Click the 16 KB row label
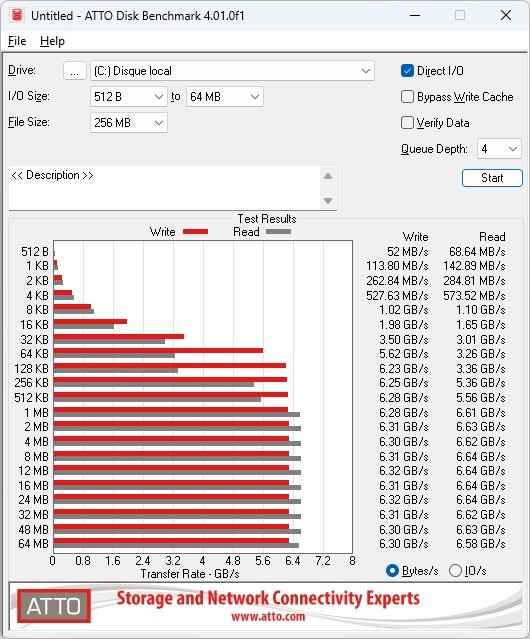The width and height of the screenshot is (530, 639). pyautogui.click(x=34, y=324)
